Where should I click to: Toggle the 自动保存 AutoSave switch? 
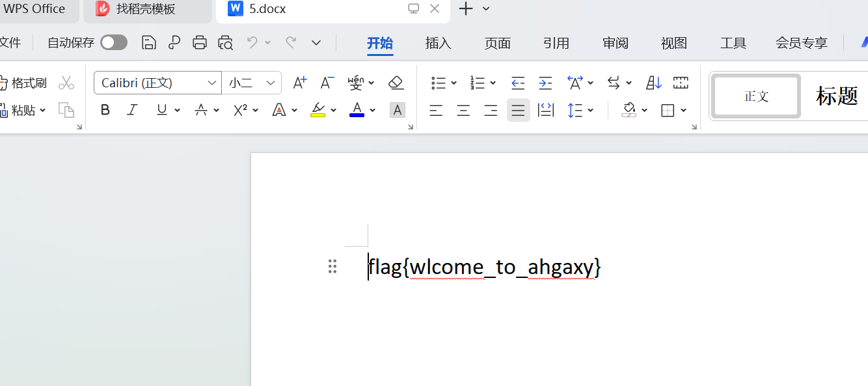click(x=113, y=42)
